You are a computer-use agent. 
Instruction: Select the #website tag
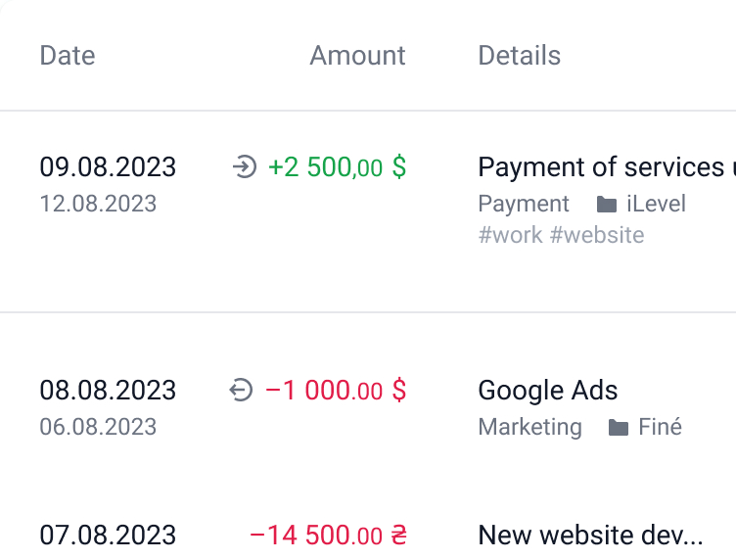pyautogui.click(x=597, y=235)
